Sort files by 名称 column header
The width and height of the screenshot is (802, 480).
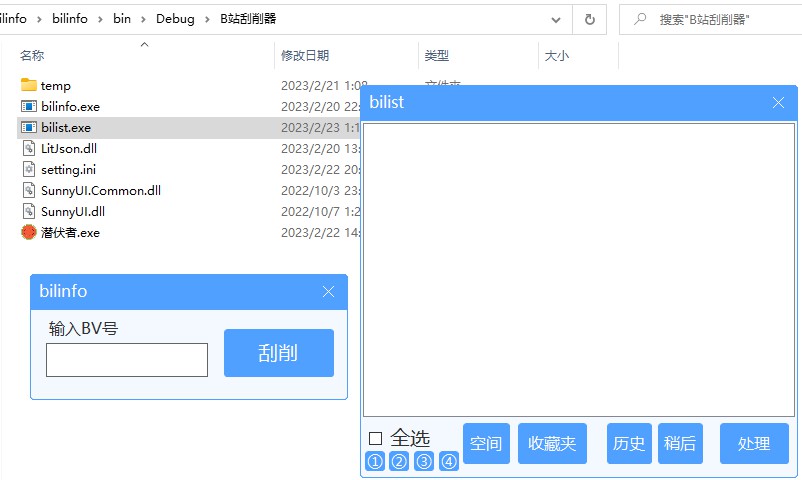pos(32,56)
